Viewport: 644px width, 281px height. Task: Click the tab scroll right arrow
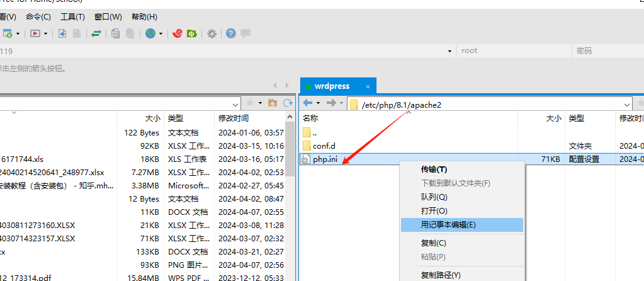click(x=287, y=86)
